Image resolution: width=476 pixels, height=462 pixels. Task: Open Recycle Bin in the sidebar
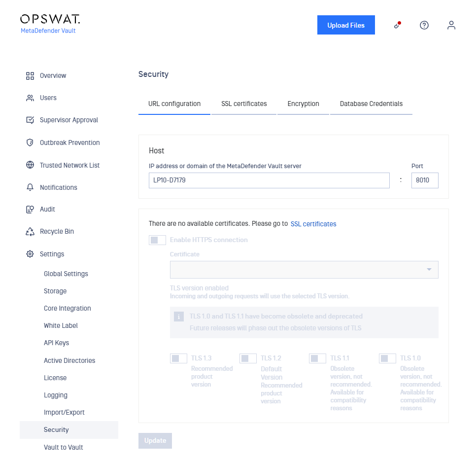pos(57,231)
